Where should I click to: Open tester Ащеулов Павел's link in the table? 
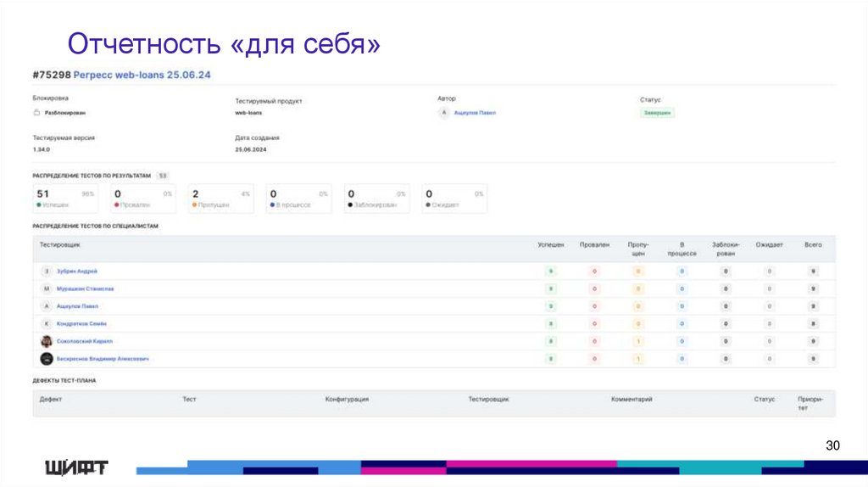(x=77, y=305)
